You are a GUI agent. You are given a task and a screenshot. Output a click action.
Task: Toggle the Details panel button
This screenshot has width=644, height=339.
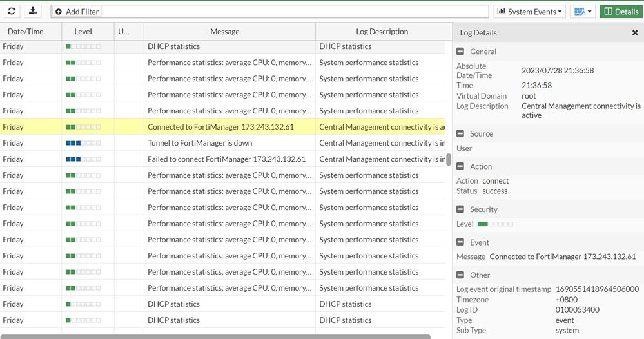pos(621,12)
